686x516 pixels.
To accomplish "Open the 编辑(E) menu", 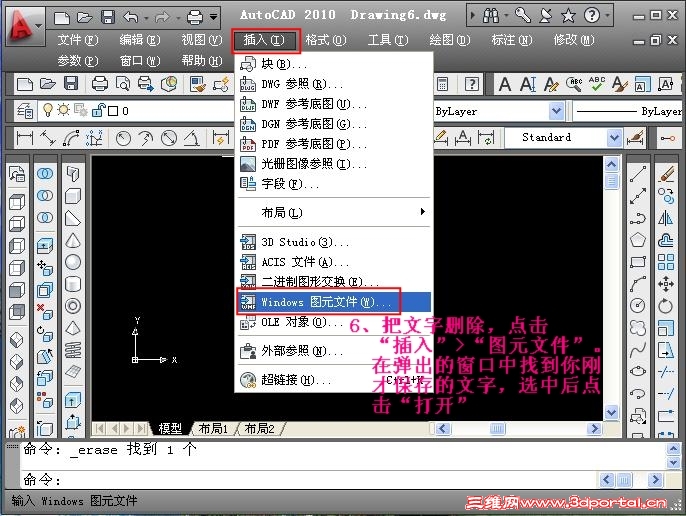I will (x=140, y=40).
